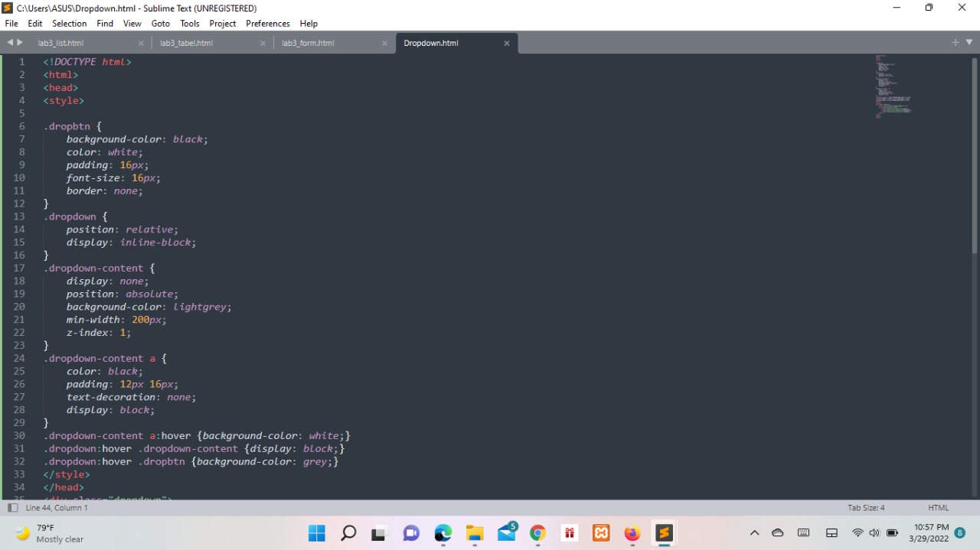The image size is (980, 550).
Task: Open XAMPP from the taskbar
Action: 601,533
